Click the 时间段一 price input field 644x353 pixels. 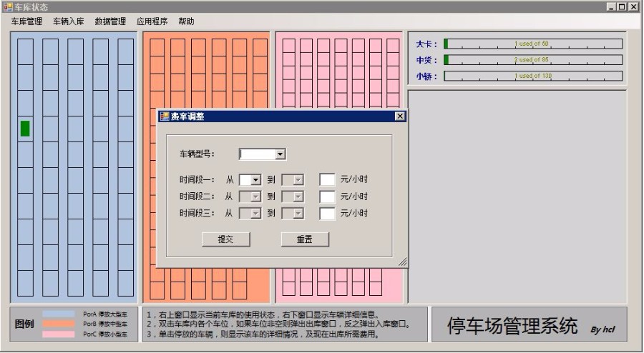pos(327,179)
